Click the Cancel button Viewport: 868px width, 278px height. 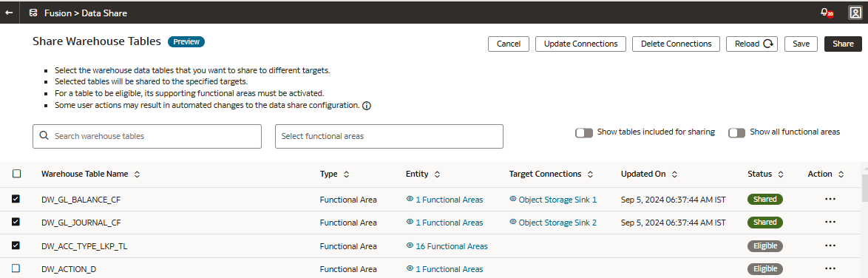[508, 44]
